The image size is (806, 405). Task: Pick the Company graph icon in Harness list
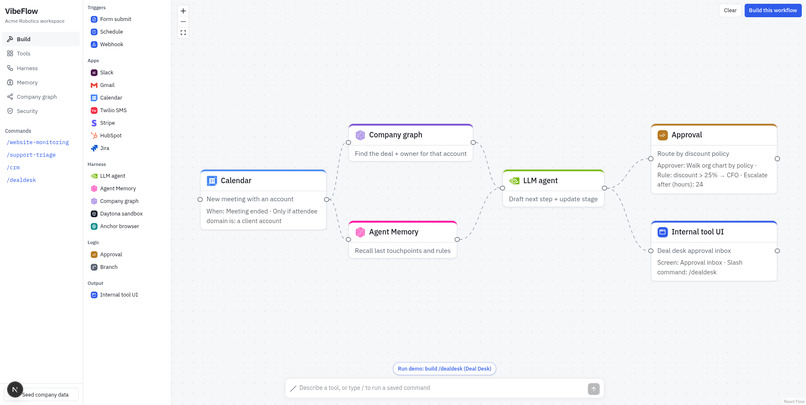pos(94,201)
